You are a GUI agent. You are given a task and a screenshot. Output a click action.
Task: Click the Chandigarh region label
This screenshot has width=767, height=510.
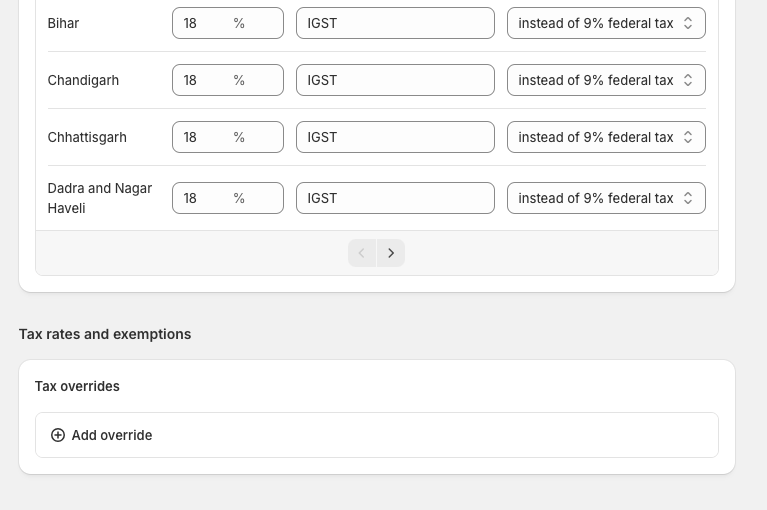point(83,80)
